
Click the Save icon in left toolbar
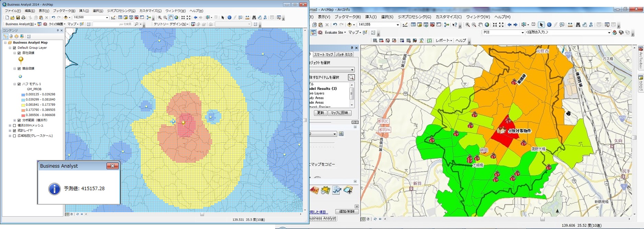18,18
